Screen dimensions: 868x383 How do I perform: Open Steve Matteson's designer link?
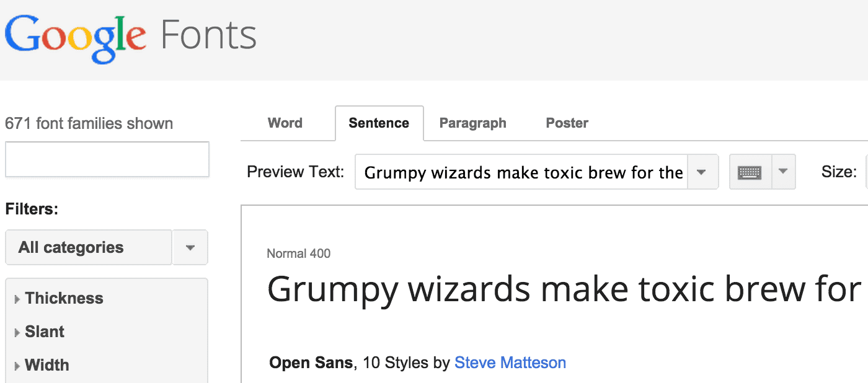point(510,363)
